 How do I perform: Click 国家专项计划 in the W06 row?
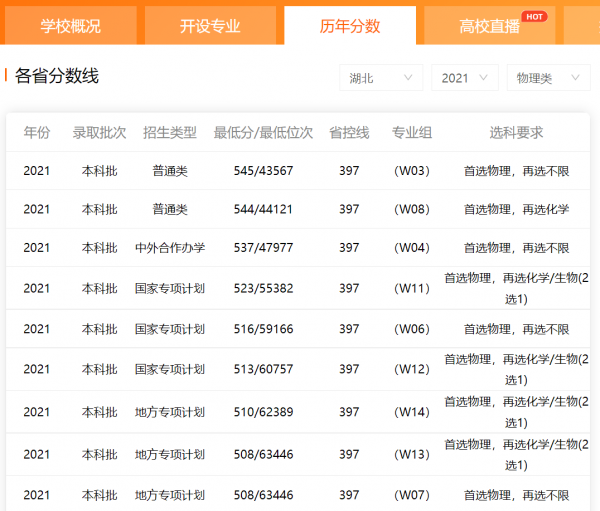pyautogui.click(x=170, y=329)
